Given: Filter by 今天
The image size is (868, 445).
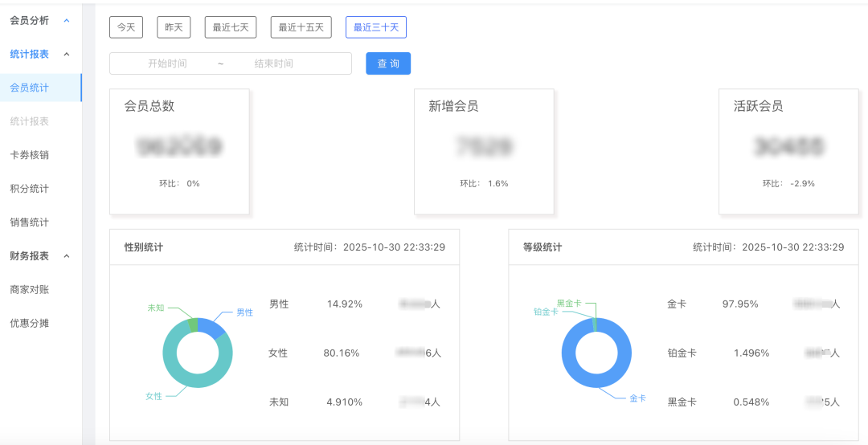Looking at the screenshot, I should (x=126, y=27).
